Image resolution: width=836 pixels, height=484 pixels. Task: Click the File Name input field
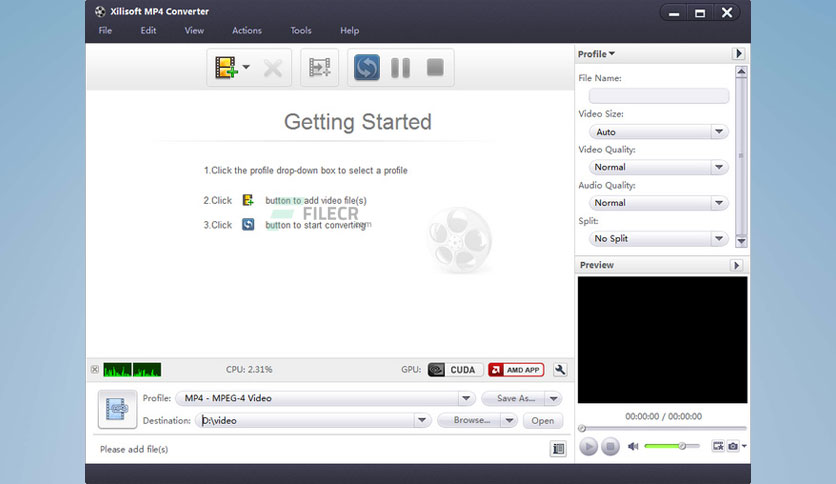coord(658,96)
